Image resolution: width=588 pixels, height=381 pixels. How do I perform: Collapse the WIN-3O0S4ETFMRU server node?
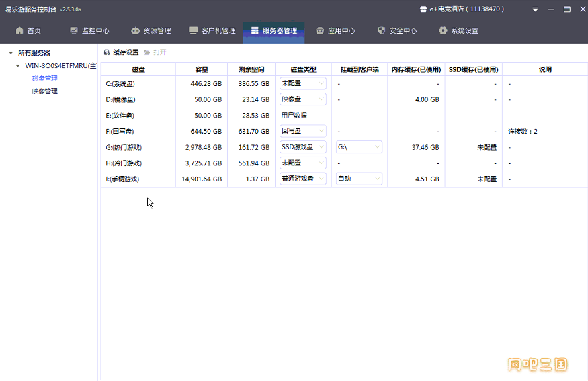(17, 66)
